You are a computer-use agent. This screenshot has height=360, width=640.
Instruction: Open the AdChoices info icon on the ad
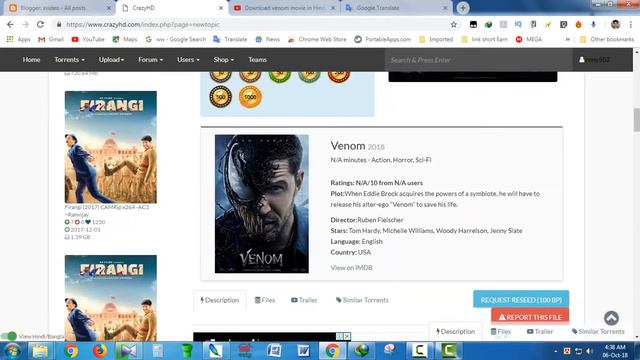coord(339,336)
